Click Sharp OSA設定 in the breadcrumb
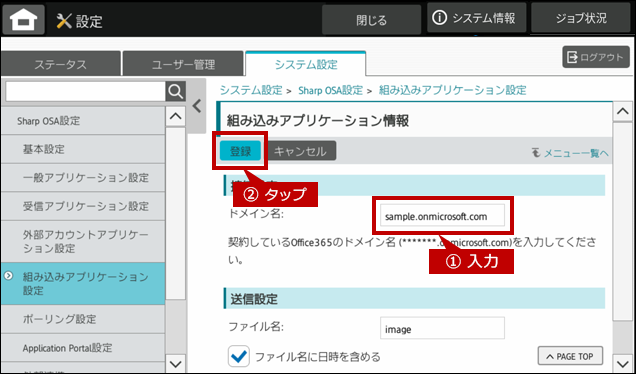The image size is (636, 374). 331,90
